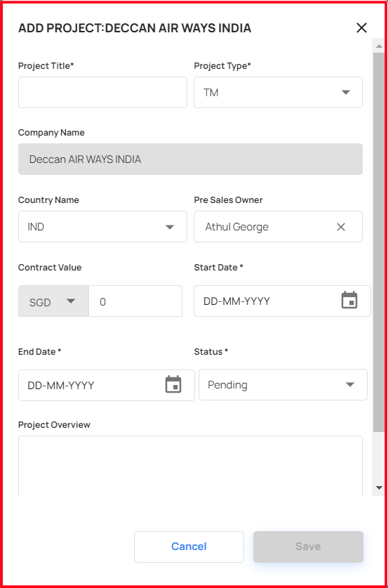Expand the Country Name dropdown
Screen dimensions: 388x588
(102, 226)
